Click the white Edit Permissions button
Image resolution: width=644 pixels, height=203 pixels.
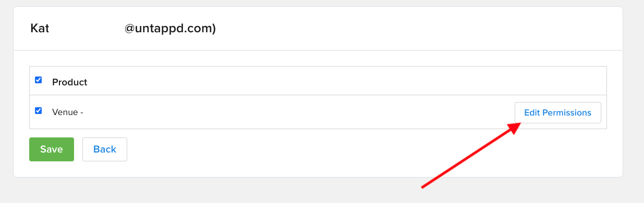click(x=557, y=112)
